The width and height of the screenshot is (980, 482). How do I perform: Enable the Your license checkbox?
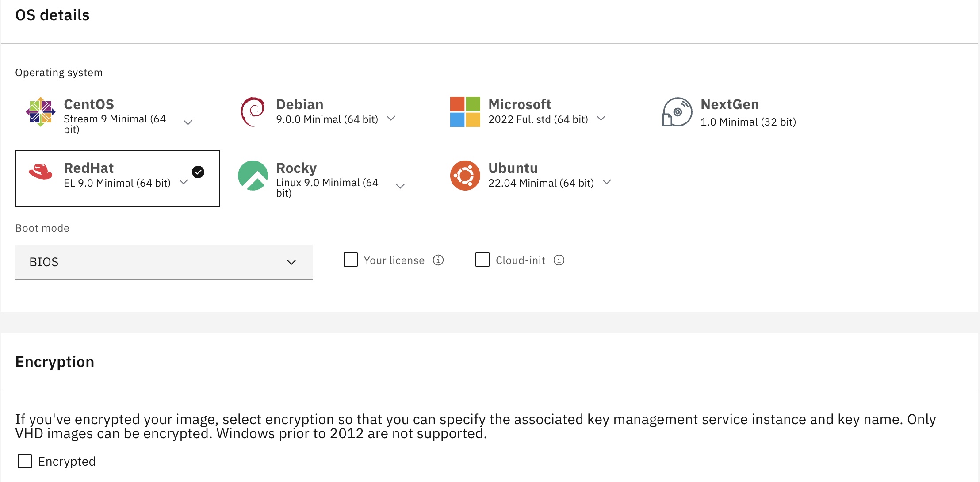pos(351,260)
